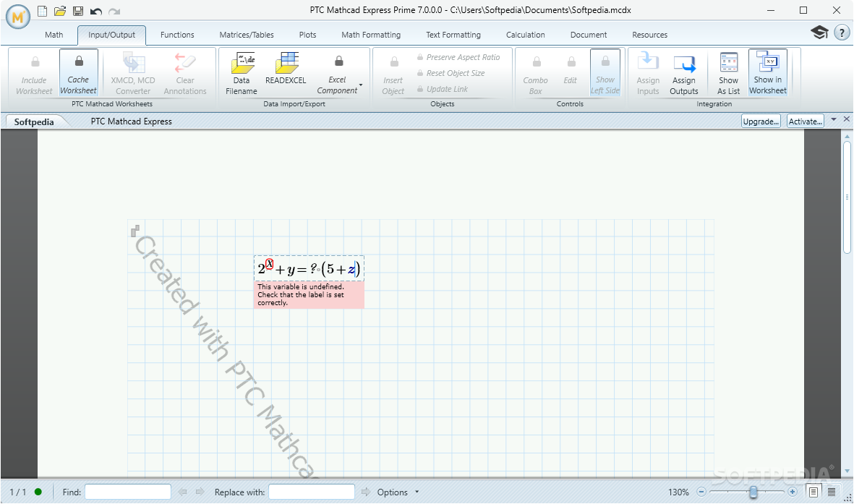Toggle Show in Worksheet
This screenshot has width=854, height=504.
(768, 73)
